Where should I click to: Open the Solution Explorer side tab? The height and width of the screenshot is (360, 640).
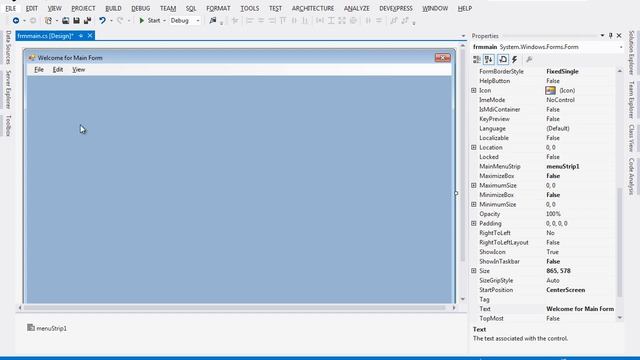[631, 53]
